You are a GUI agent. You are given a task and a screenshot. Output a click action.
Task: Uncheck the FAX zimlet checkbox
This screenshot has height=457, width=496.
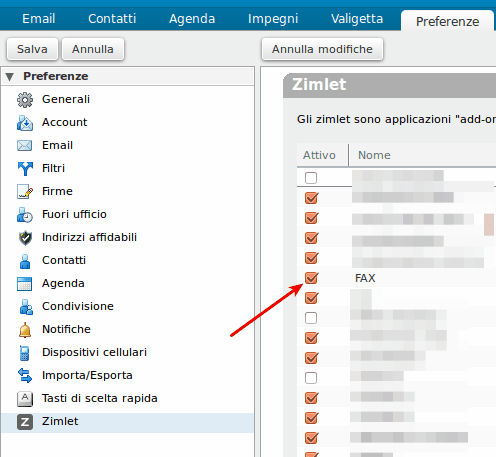pos(311,278)
